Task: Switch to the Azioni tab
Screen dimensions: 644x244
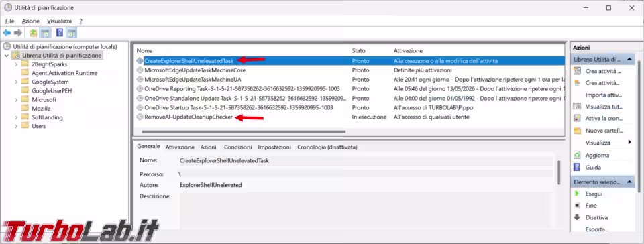Action: (x=208, y=147)
